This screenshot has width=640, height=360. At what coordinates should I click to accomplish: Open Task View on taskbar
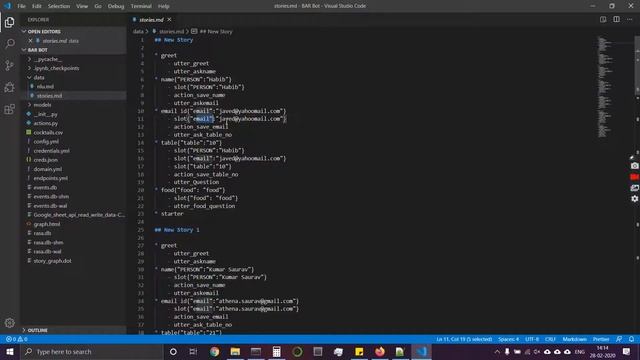tap(193, 351)
